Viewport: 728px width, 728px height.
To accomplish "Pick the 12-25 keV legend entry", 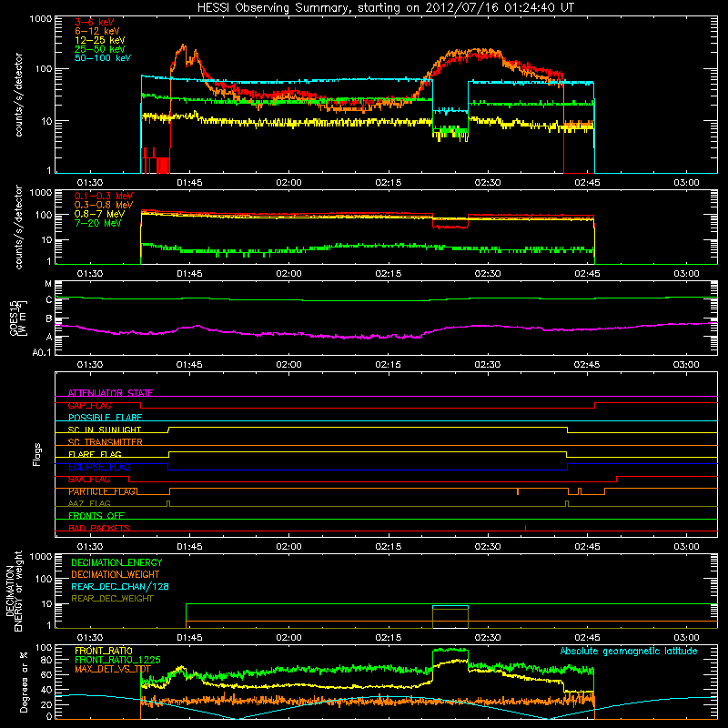I will pos(99,40).
